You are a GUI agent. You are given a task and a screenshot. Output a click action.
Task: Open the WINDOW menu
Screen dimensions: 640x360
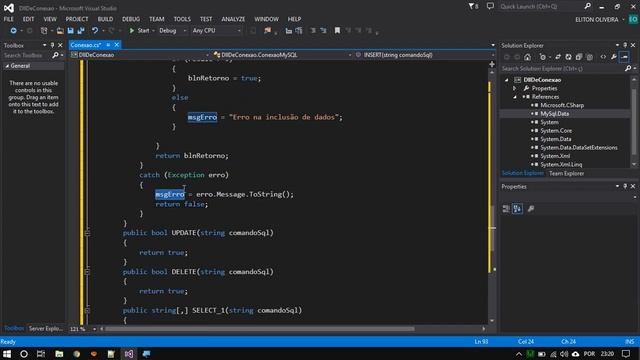coord(266,19)
